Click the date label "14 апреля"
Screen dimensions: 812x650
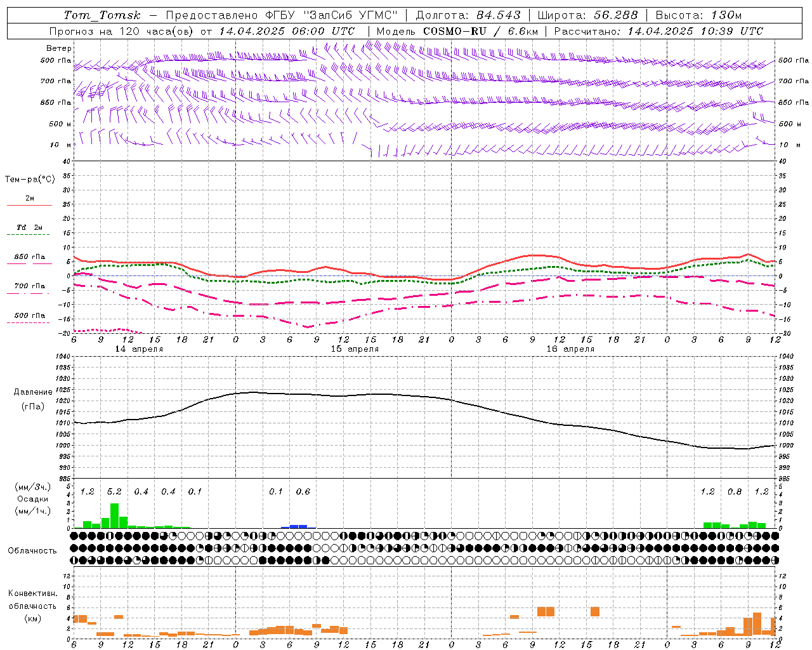tap(138, 349)
